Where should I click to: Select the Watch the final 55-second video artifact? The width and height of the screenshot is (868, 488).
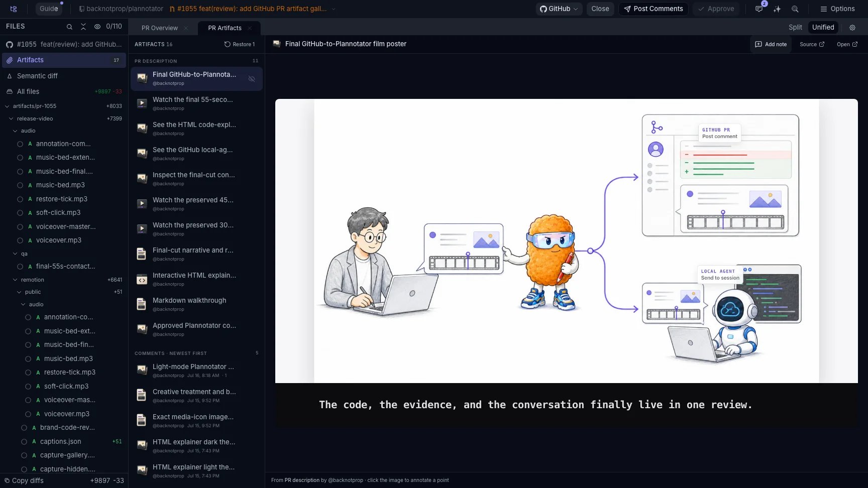pos(196,103)
